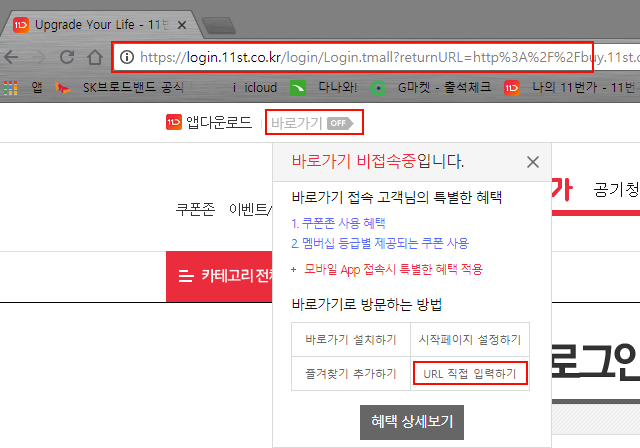640x448 pixels.
Task: Click the browser back arrow
Action: 11,57
